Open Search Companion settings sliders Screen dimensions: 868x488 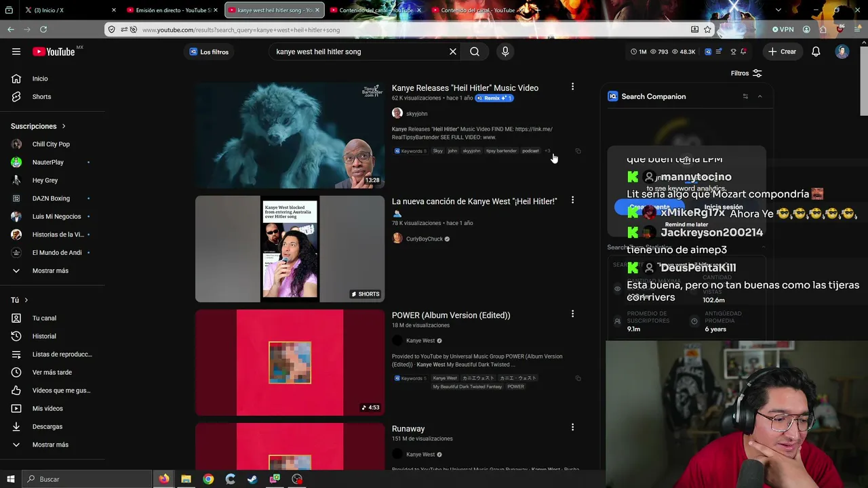745,97
